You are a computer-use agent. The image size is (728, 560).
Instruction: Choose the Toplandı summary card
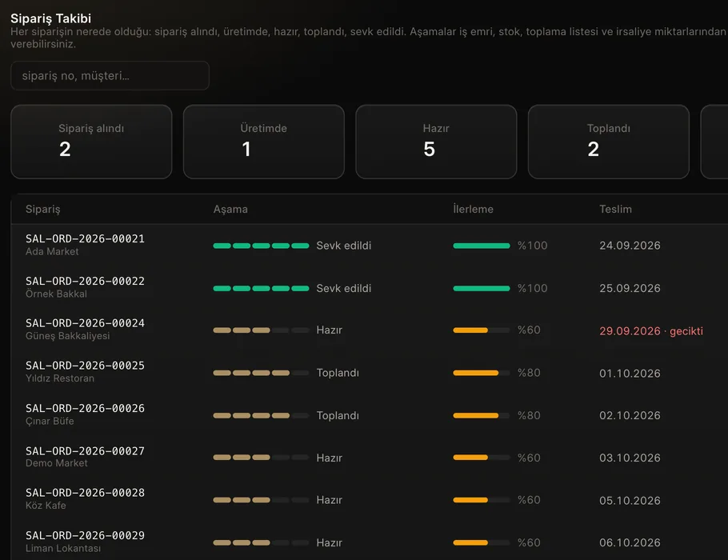coord(608,142)
